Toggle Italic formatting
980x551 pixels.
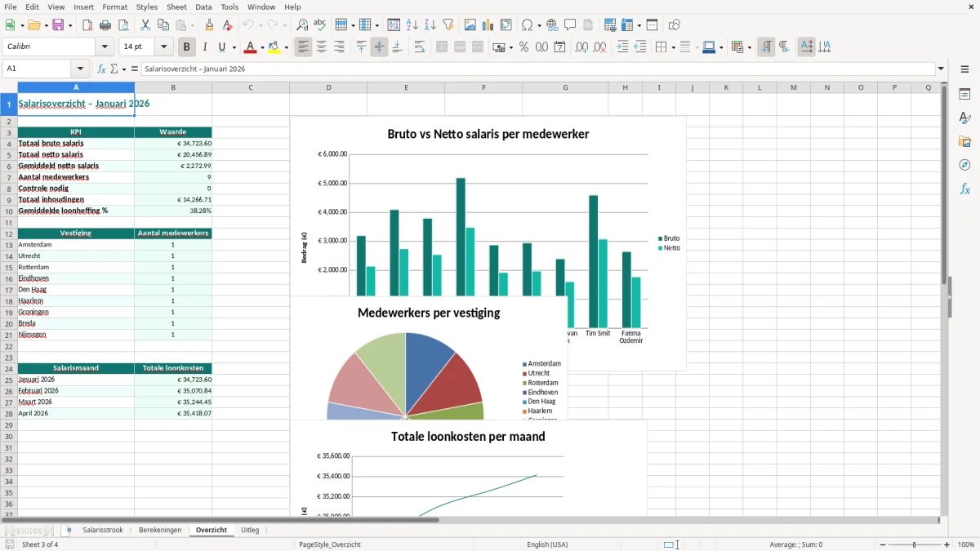[x=205, y=47]
